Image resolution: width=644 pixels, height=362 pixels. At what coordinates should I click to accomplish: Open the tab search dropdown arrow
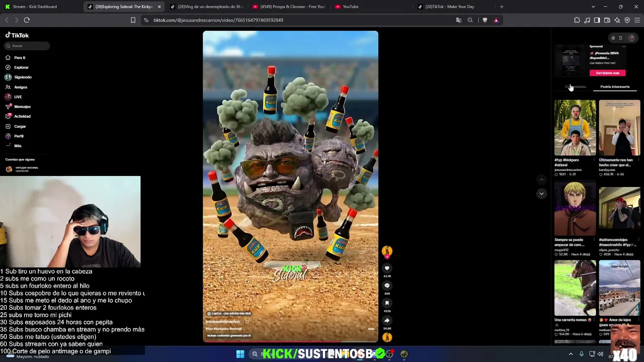pyautogui.click(x=593, y=7)
